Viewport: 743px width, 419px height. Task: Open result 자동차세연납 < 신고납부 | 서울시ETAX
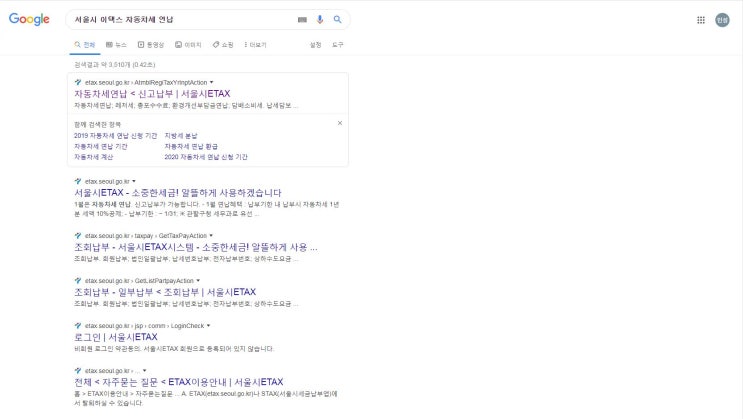(152, 94)
